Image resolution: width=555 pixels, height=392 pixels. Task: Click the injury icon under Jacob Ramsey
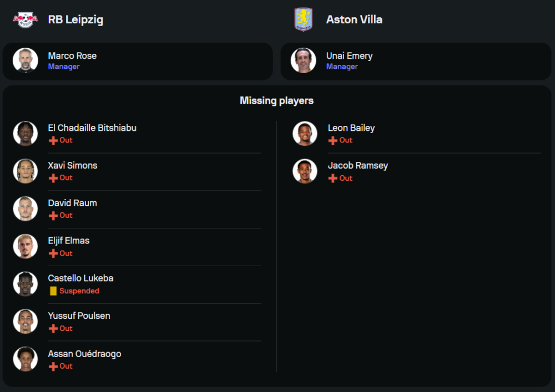(333, 178)
